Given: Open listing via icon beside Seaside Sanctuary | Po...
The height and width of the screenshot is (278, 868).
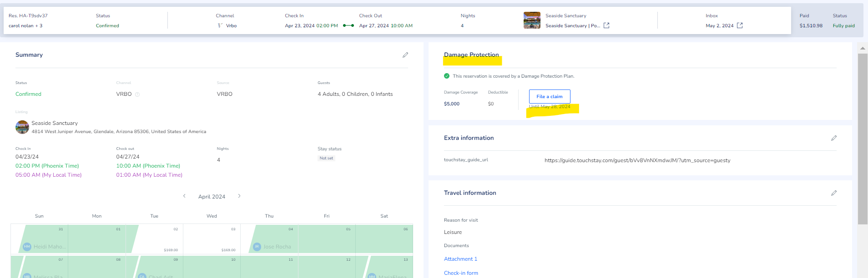Looking at the screenshot, I should (x=606, y=25).
